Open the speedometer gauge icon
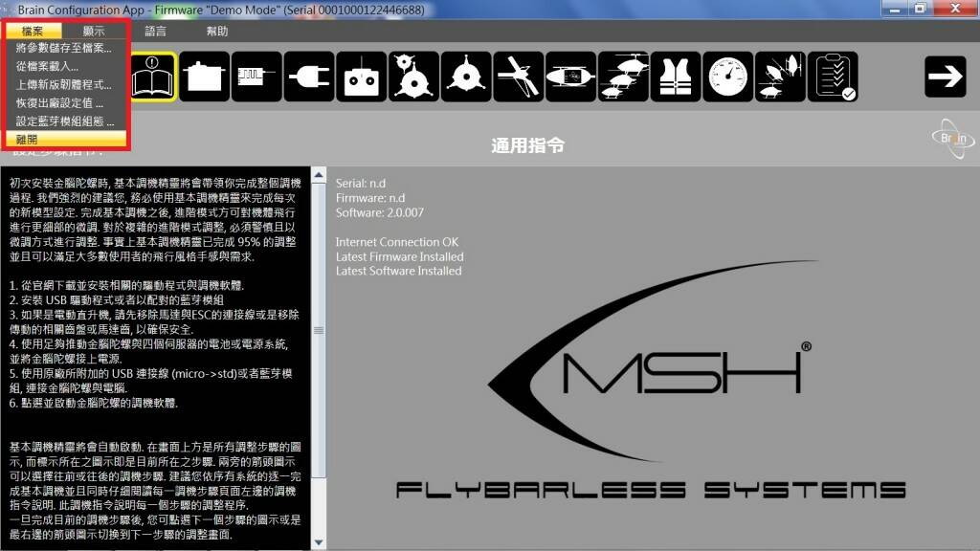The height and width of the screenshot is (551, 980). coord(728,77)
